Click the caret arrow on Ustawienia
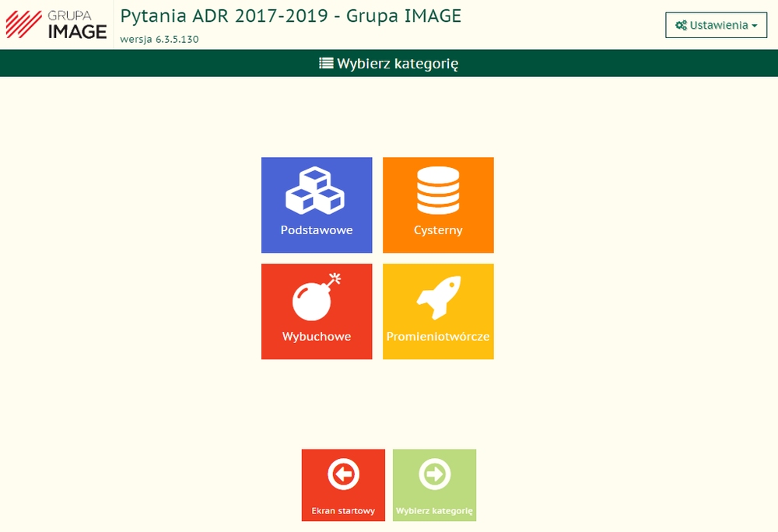 pyautogui.click(x=755, y=26)
